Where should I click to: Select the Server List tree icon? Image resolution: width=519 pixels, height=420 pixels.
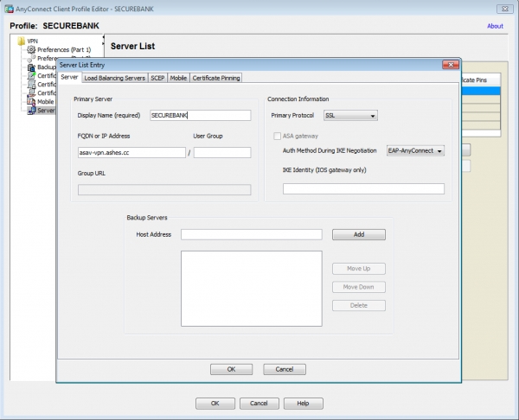(x=31, y=110)
